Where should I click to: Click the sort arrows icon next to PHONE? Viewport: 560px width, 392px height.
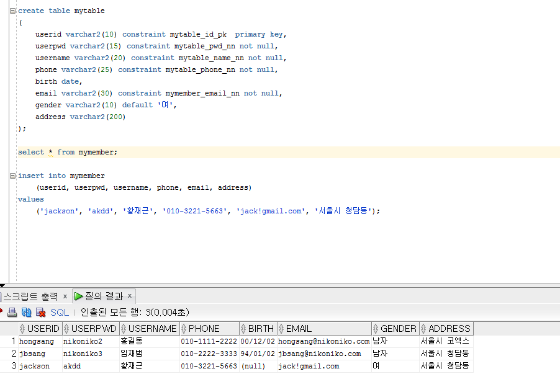(x=184, y=329)
